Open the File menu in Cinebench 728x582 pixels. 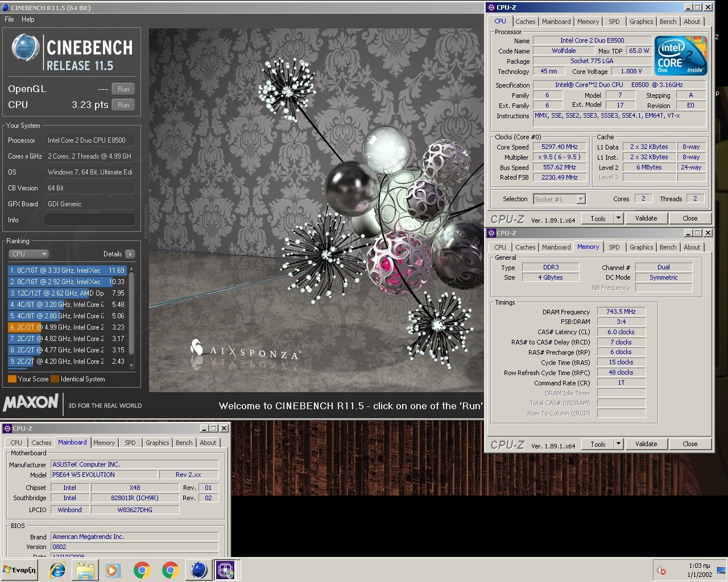9,19
